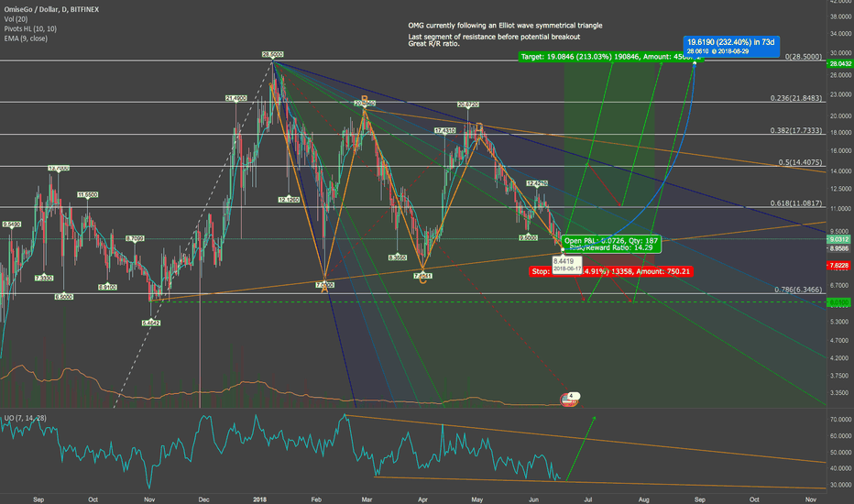Click the 'Last segment of resistance' note line
The width and height of the screenshot is (854, 504).
[x=494, y=37]
